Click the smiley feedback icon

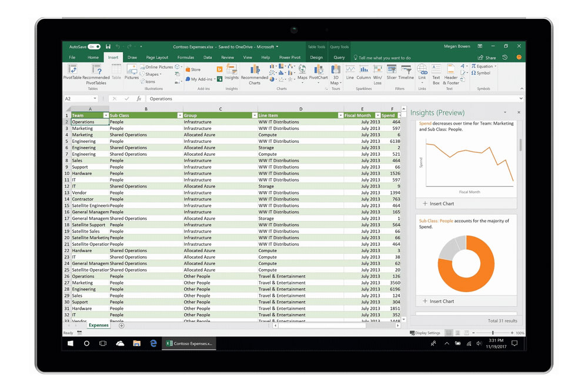click(x=519, y=58)
